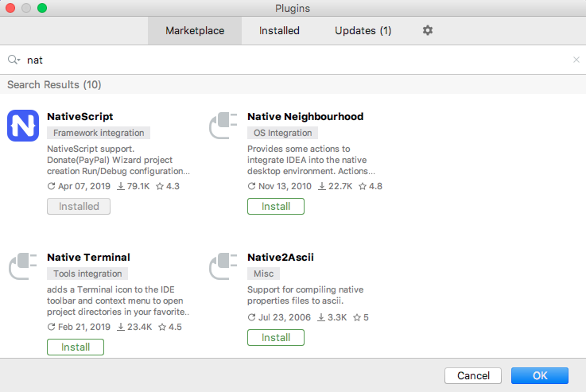Open the plugin settings gear menu

tap(428, 30)
